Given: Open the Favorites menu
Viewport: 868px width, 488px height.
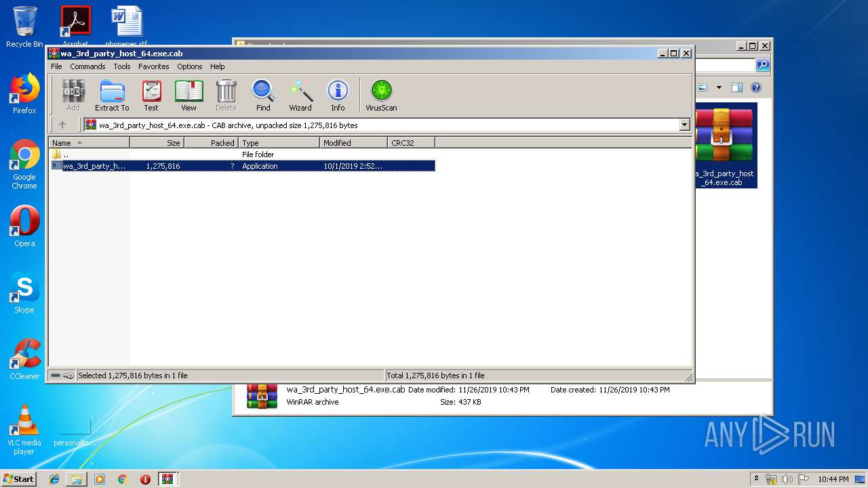Looking at the screenshot, I should pos(154,66).
